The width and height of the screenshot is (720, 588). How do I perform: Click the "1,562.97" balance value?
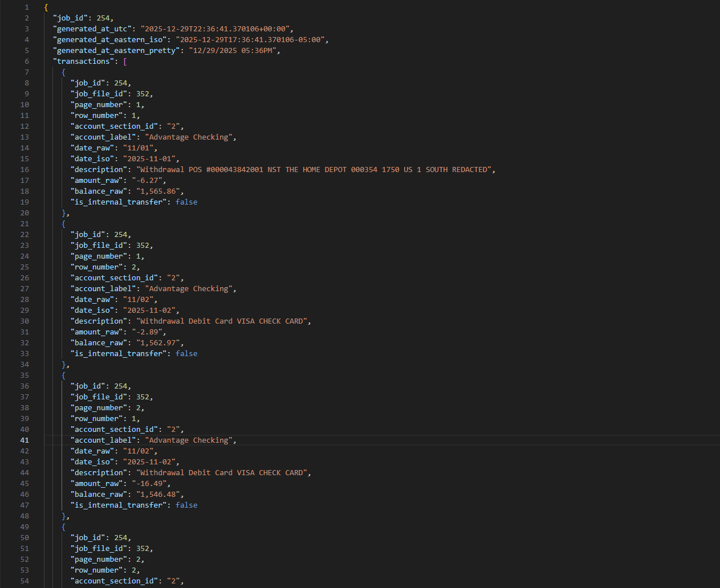click(x=160, y=342)
